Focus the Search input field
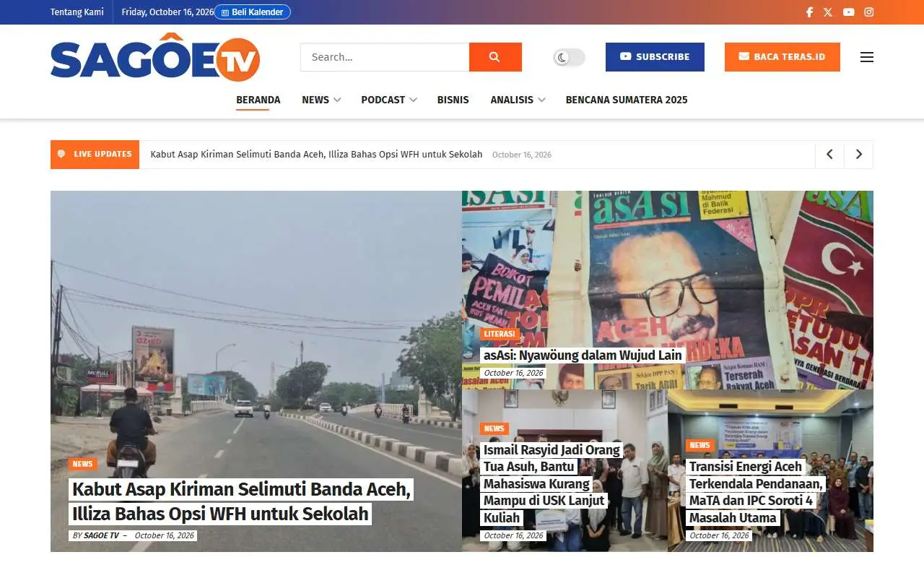Viewport: 924px width, 578px height. click(385, 57)
